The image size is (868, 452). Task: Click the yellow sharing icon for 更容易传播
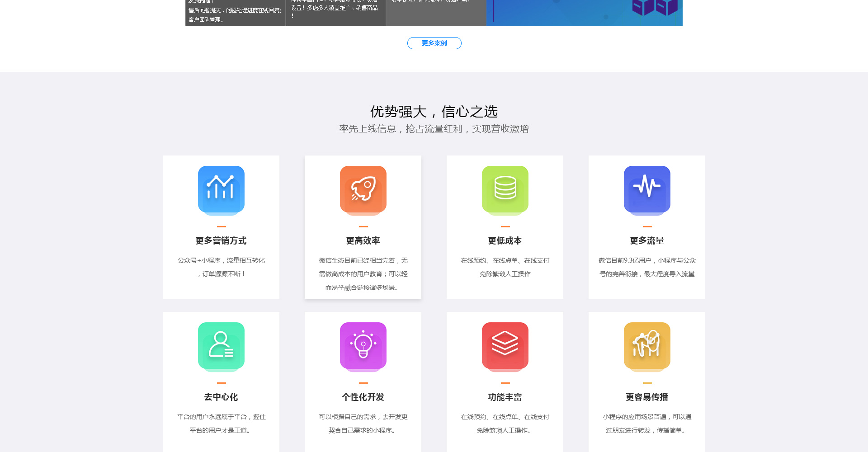coord(647,346)
